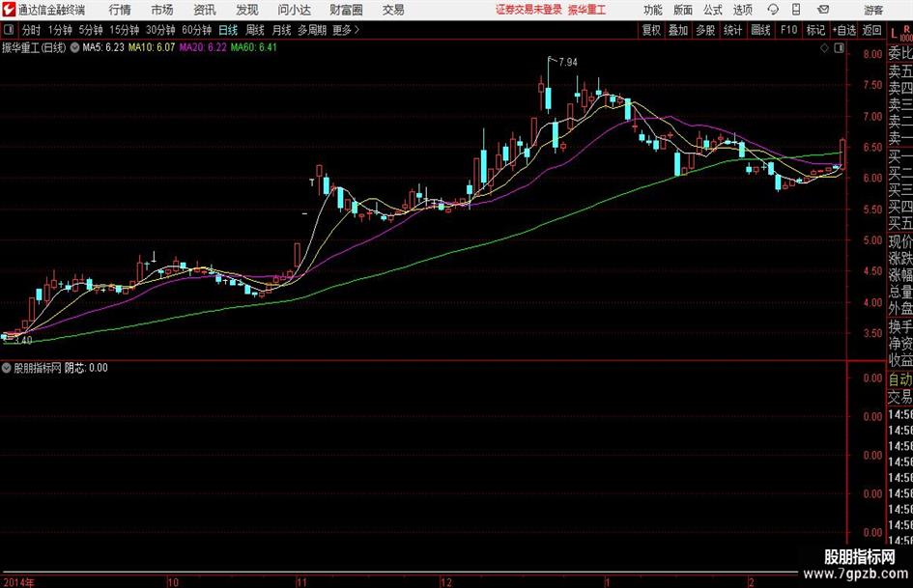Expand the 更多 periods dropdown
The image size is (913, 588).
(x=346, y=30)
